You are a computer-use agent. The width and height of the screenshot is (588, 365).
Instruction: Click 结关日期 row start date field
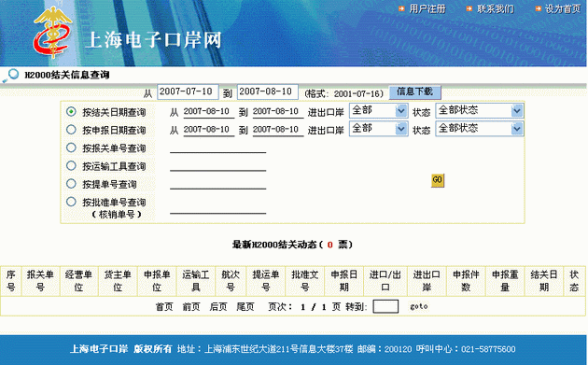coord(208,112)
